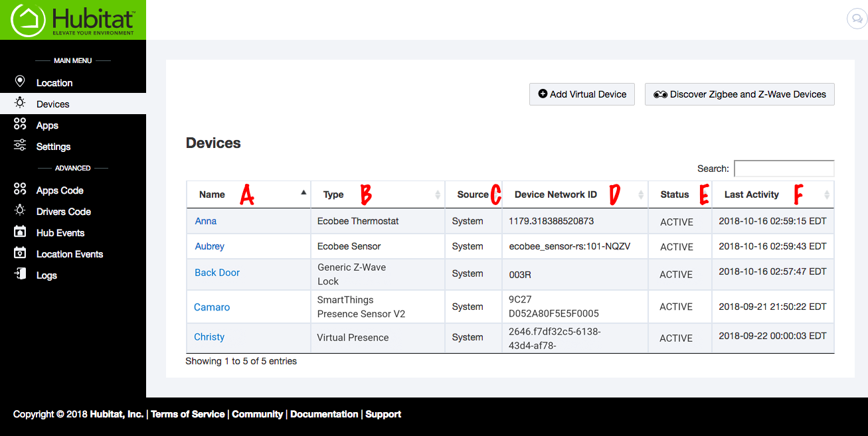Sort devices by Name column header

[213, 194]
